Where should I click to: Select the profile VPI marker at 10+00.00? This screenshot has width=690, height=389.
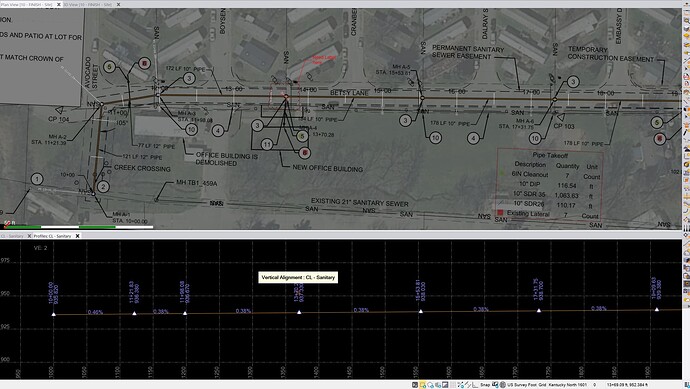pyautogui.click(x=54, y=314)
